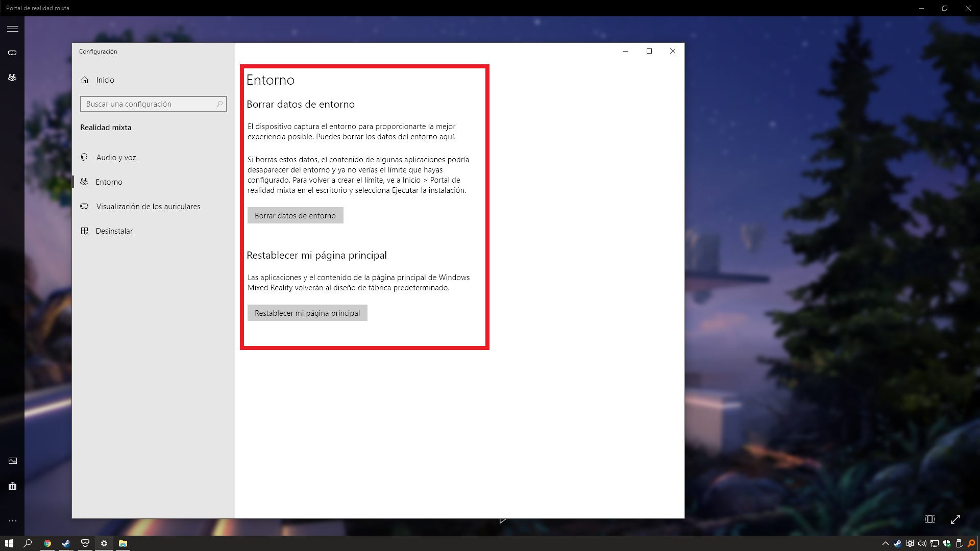Click the search magnifier in settings search box
The width and height of the screenshot is (980, 551).
tap(219, 104)
